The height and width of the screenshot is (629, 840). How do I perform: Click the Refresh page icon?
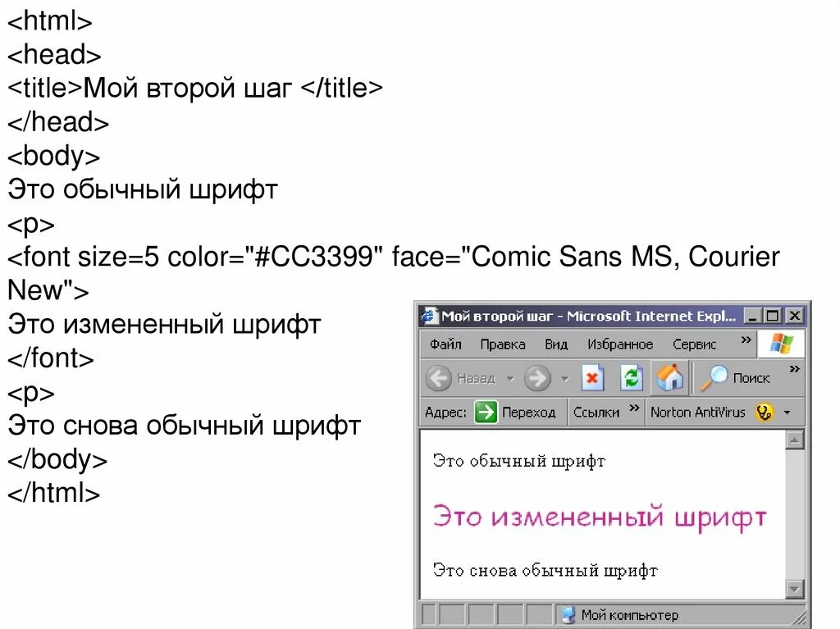[632, 378]
